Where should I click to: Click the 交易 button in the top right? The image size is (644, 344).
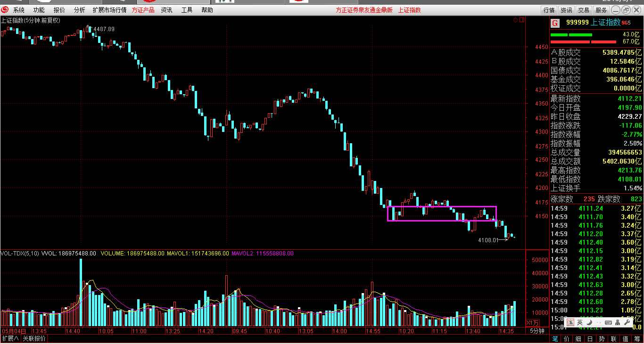coord(584,10)
